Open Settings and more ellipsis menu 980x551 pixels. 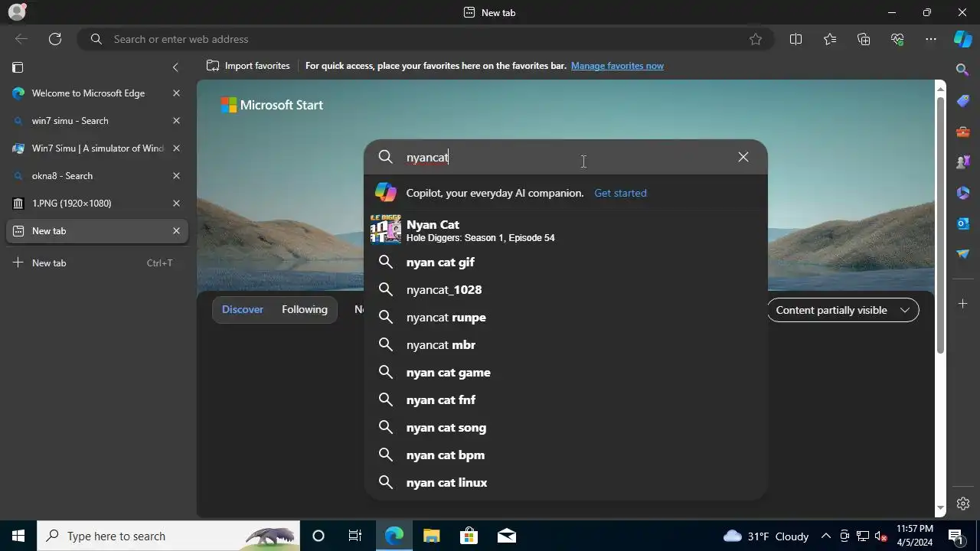(x=931, y=39)
